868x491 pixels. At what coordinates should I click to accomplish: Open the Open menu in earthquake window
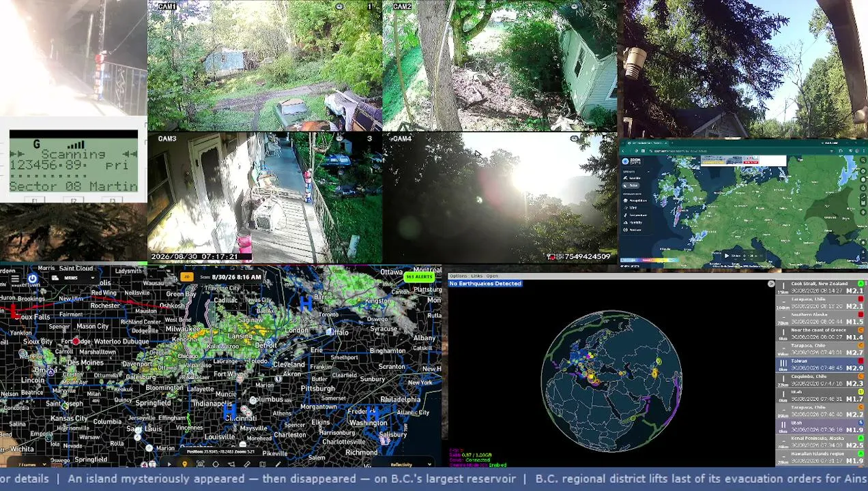492,276
